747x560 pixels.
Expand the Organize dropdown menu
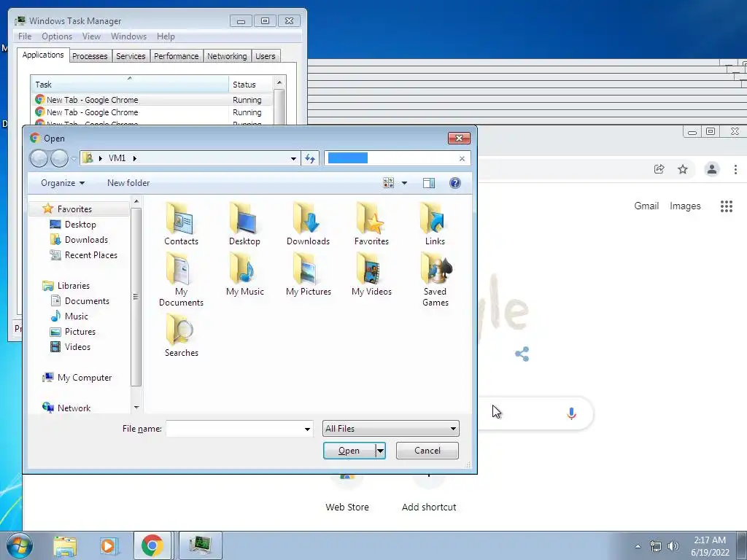(x=63, y=183)
